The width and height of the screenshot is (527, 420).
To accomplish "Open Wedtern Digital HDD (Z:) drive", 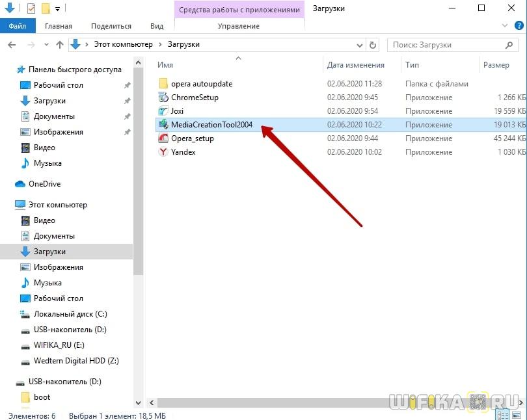I will tap(76, 361).
